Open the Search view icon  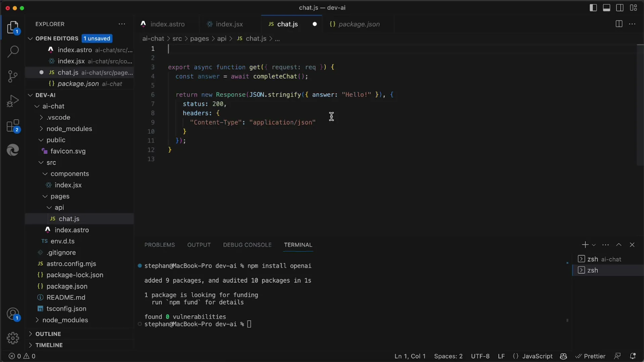(x=13, y=51)
